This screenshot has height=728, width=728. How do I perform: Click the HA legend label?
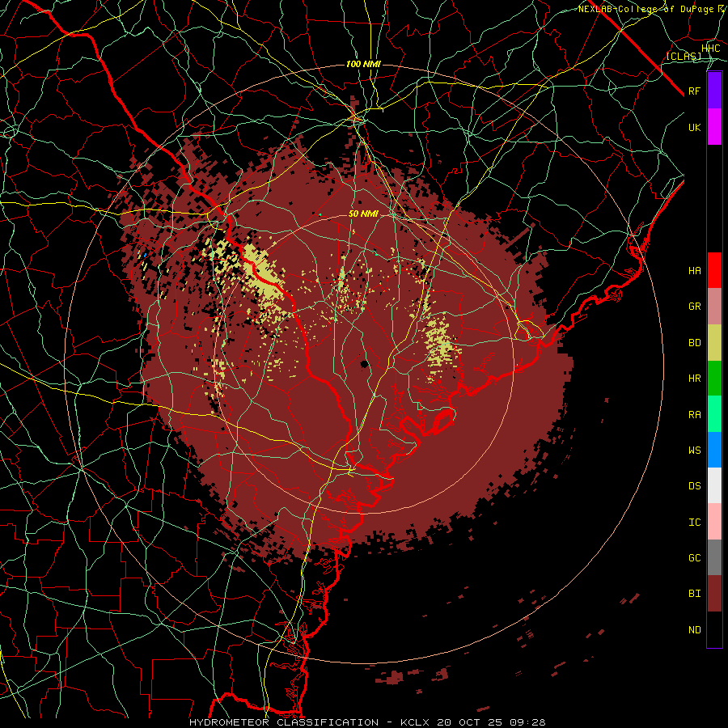tap(695, 271)
